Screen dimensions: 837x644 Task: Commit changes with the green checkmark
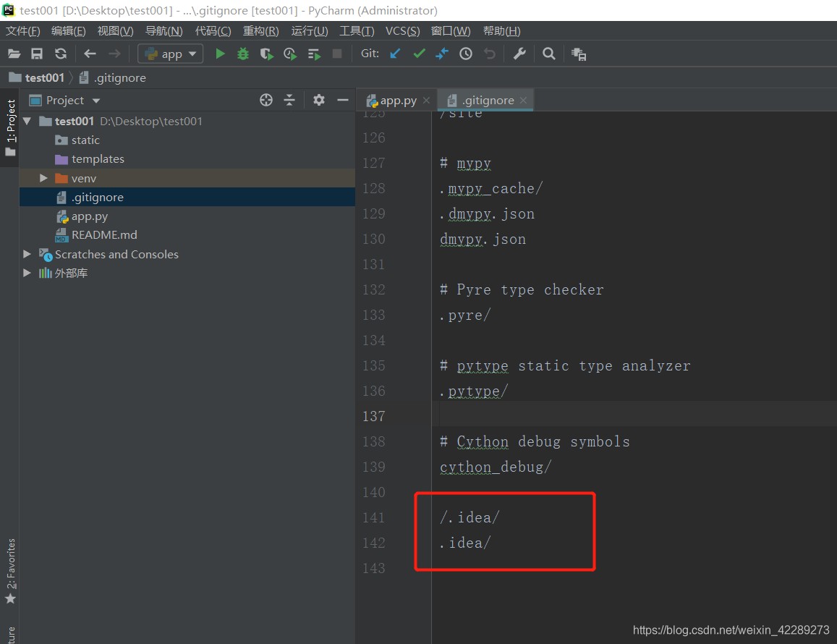click(x=419, y=54)
